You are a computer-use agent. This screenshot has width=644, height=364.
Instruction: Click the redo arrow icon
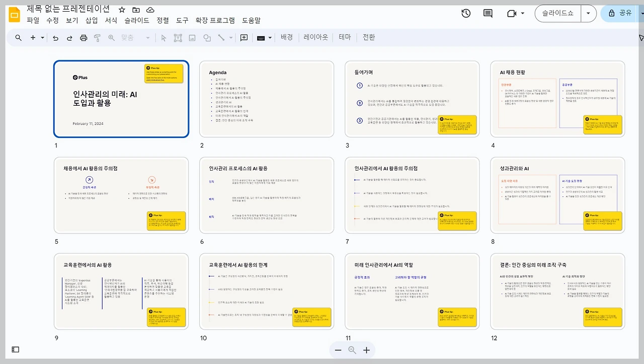click(x=69, y=38)
